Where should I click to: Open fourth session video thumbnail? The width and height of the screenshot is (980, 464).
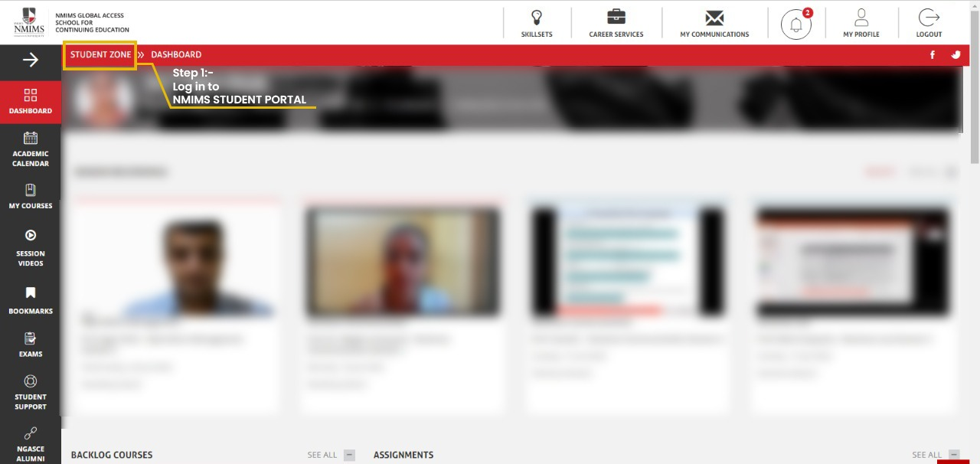click(x=852, y=262)
